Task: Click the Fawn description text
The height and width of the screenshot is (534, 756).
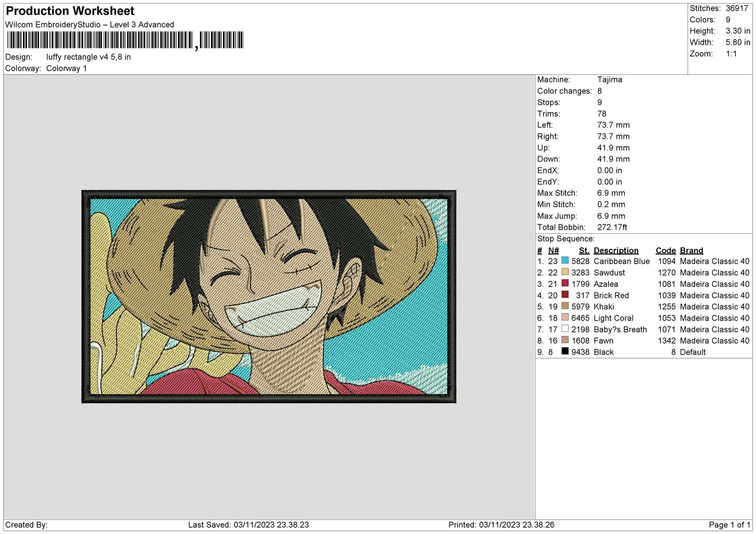Action: tap(603, 341)
